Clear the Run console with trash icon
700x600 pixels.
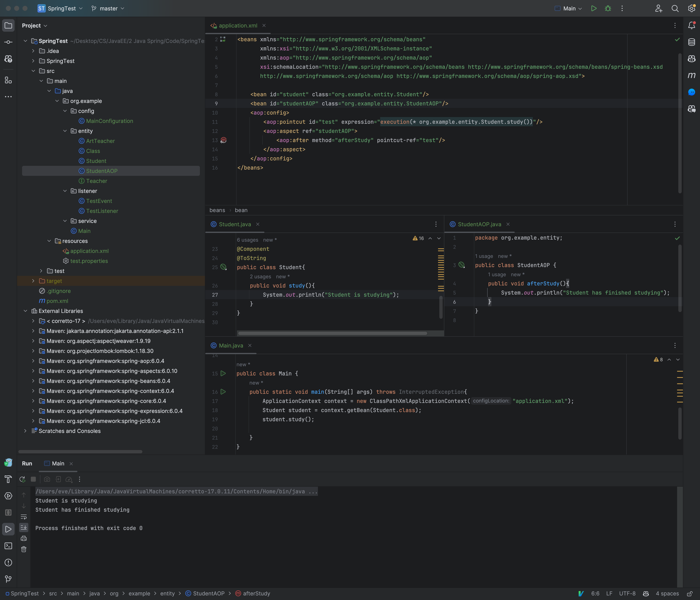[24, 549]
